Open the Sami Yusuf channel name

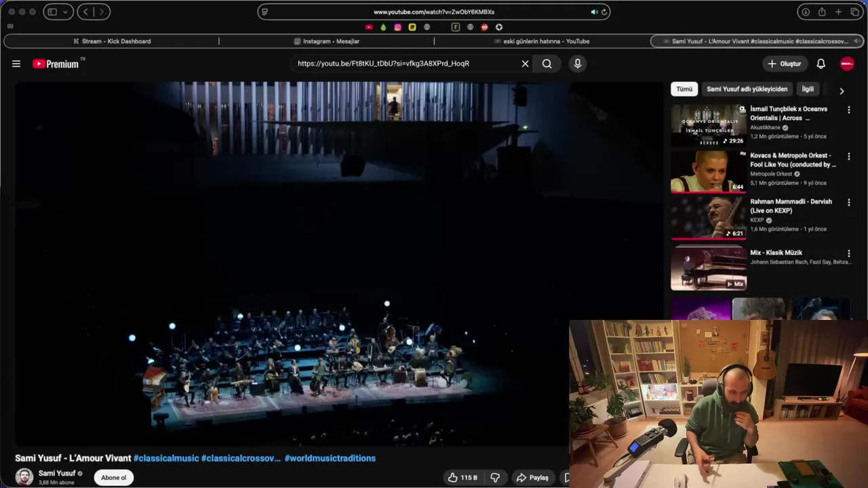[57, 474]
